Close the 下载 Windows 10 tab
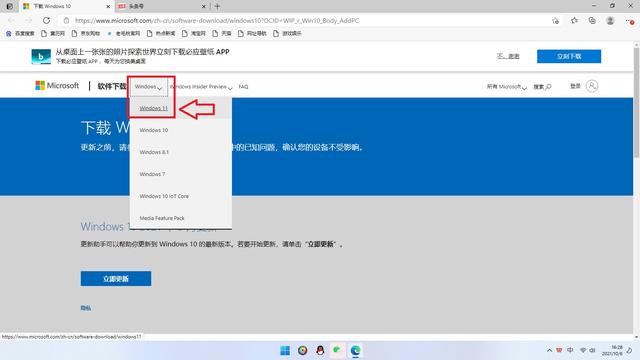640x360 pixels. tap(108, 7)
